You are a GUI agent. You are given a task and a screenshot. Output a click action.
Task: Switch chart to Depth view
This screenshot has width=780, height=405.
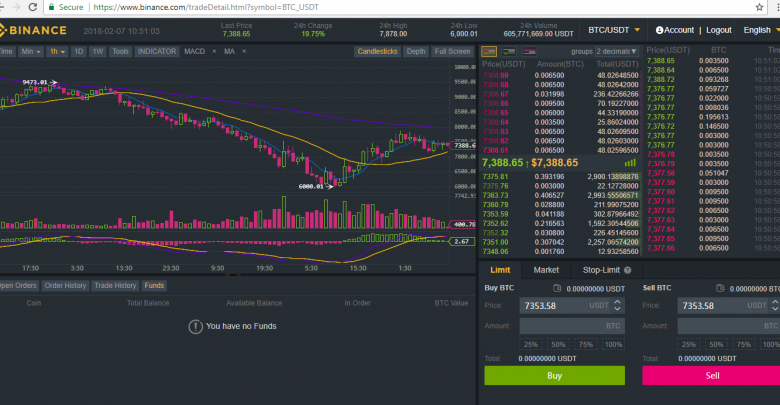click(415, 51)
